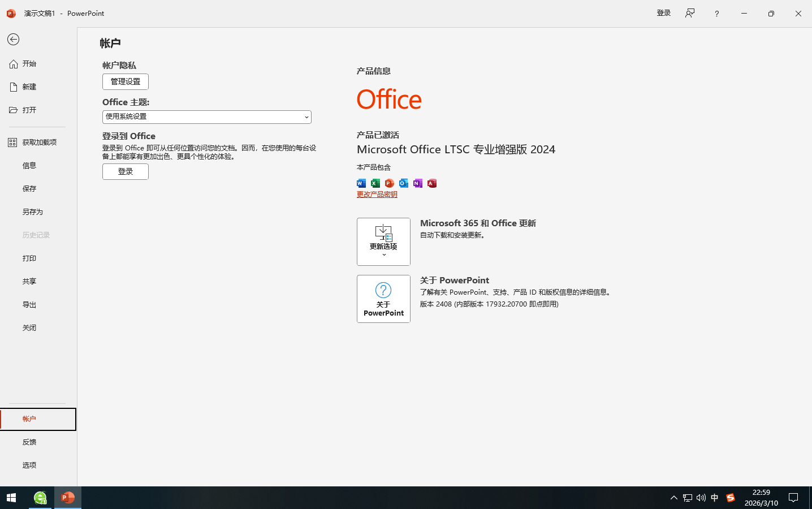This screenshot has height=509, width=812.
Task: Click the Access product icon
Action: click(432, 183)
